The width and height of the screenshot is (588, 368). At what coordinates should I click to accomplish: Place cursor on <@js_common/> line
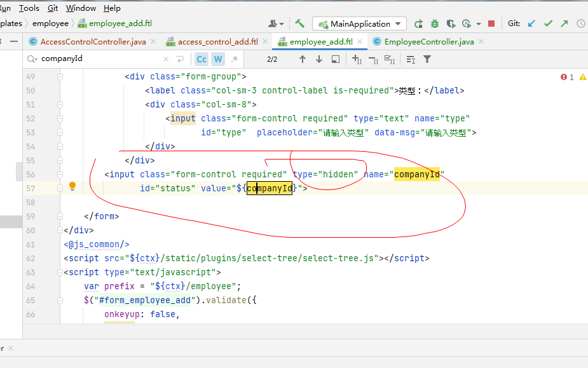click(x=97, y=245)
